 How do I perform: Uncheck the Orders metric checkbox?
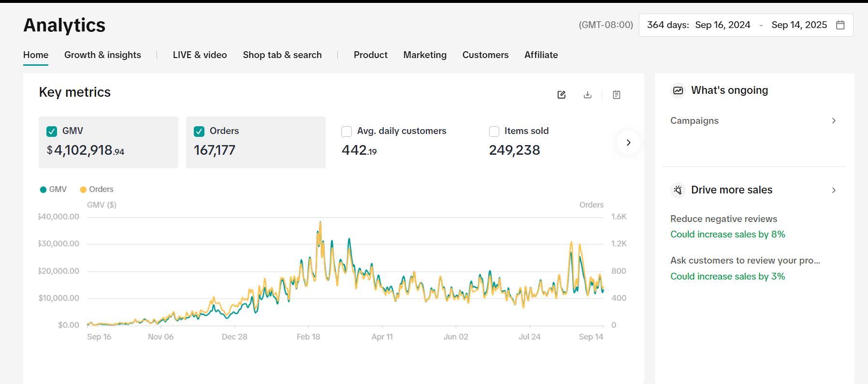(199, 131)
